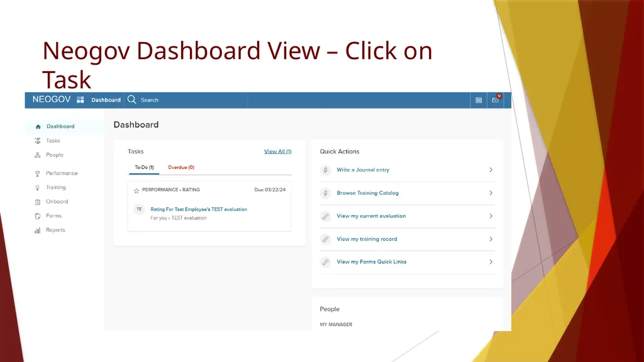Open Training in the left sidebar
Viewport: 644px width, 362px height.
coord(56,187)
